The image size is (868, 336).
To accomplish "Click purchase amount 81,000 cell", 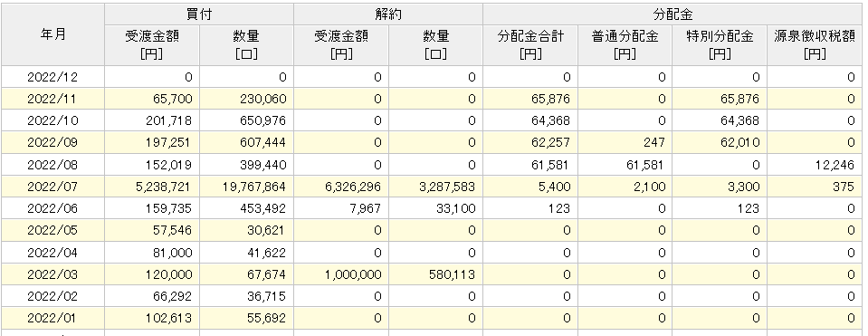I will coord(152,253).
